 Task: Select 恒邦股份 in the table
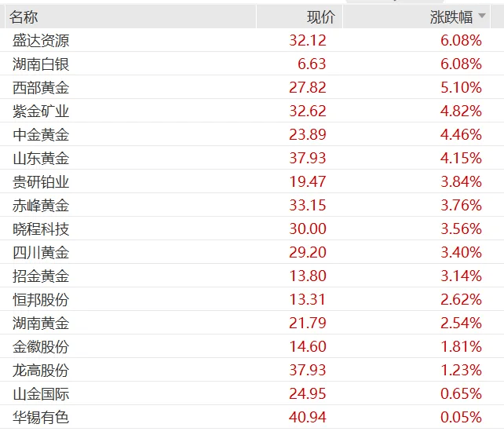coord(41,299)
